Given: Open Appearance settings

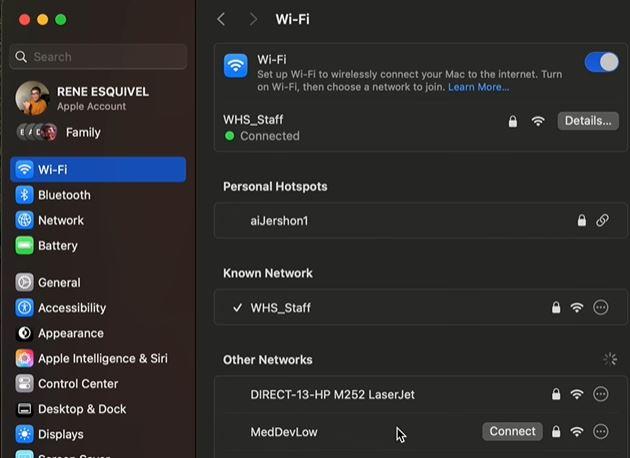Looking at the screenshot, I should [98, 333].
